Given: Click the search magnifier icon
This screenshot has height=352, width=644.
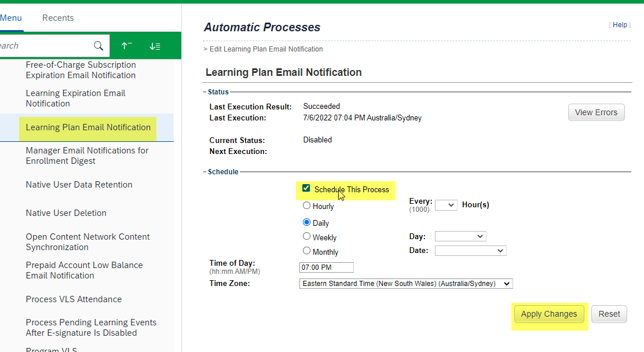Looking at the screenshot, I should click(98, 46).
